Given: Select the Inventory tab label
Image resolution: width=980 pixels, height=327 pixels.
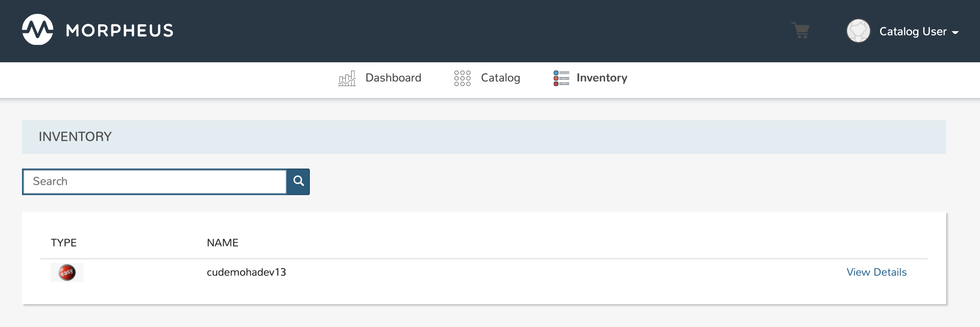Looking at the screenshot, I should (601, 78).
